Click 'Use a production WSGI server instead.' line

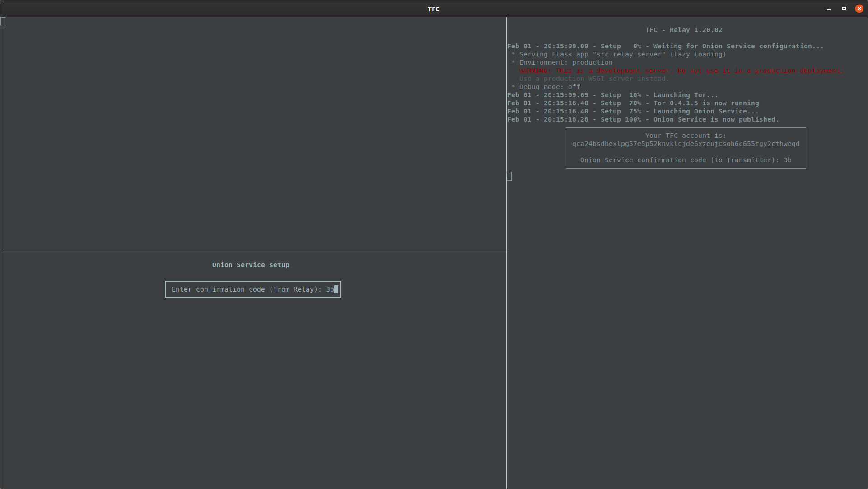(x=594, y=79)
